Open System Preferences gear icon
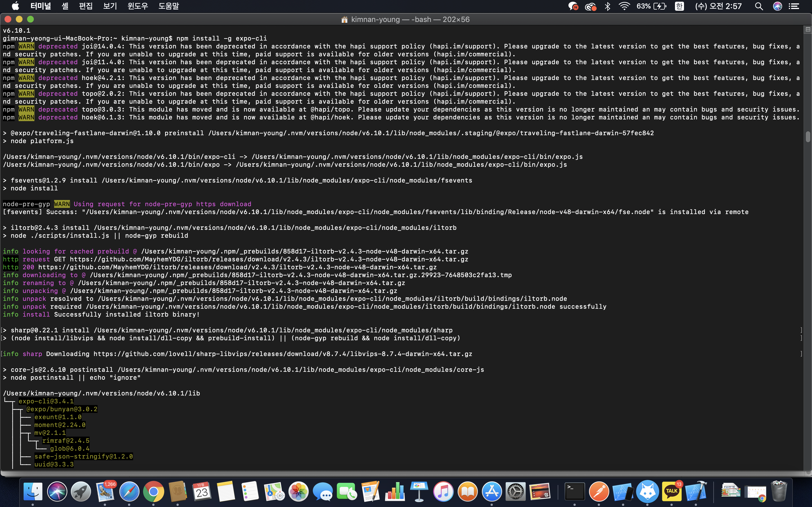 click(515, 492)
